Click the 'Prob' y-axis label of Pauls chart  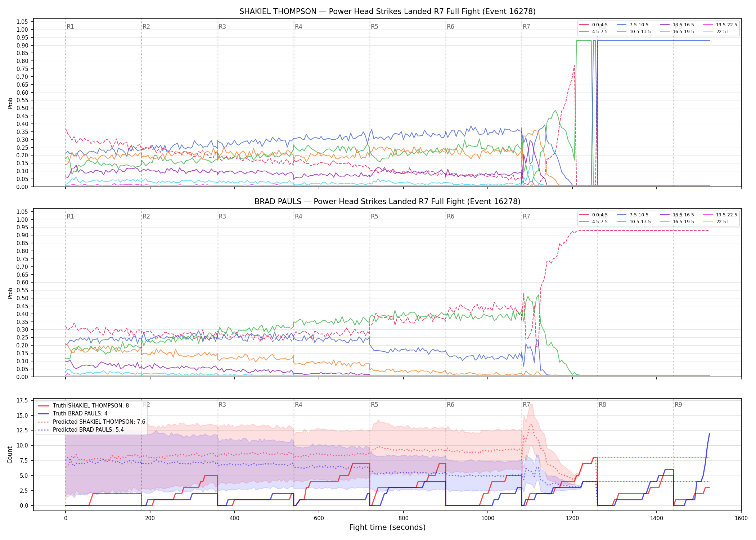(x=10, y=293)
